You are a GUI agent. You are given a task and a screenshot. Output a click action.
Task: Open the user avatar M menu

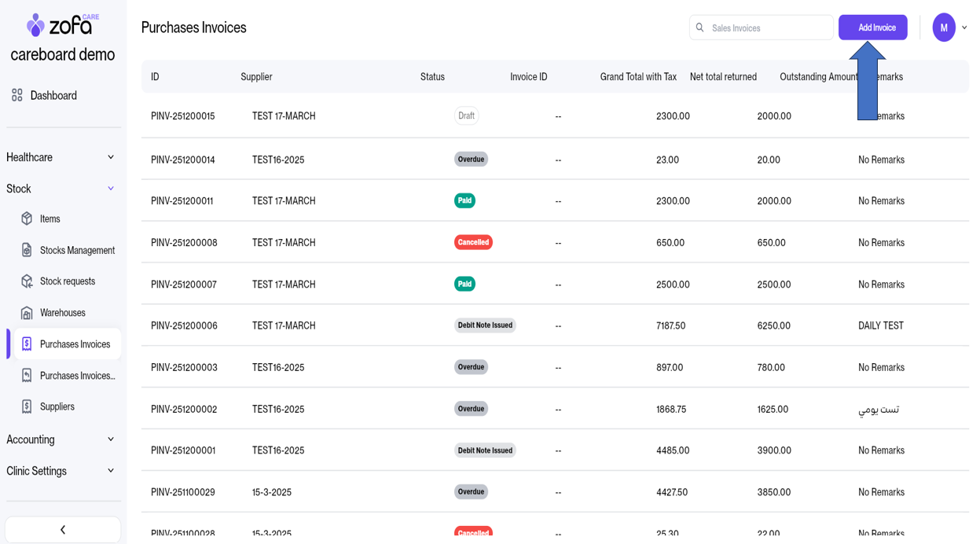tap(943, 28)
